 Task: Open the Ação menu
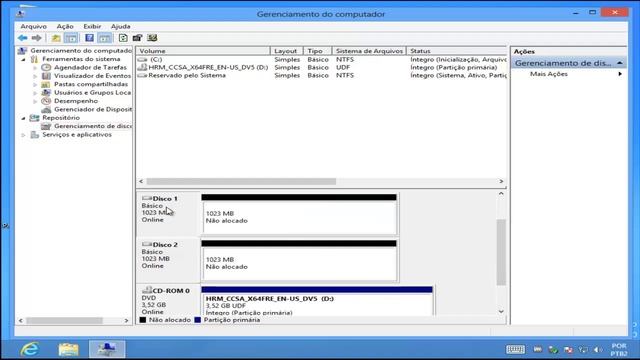click(x=65, y=26)
